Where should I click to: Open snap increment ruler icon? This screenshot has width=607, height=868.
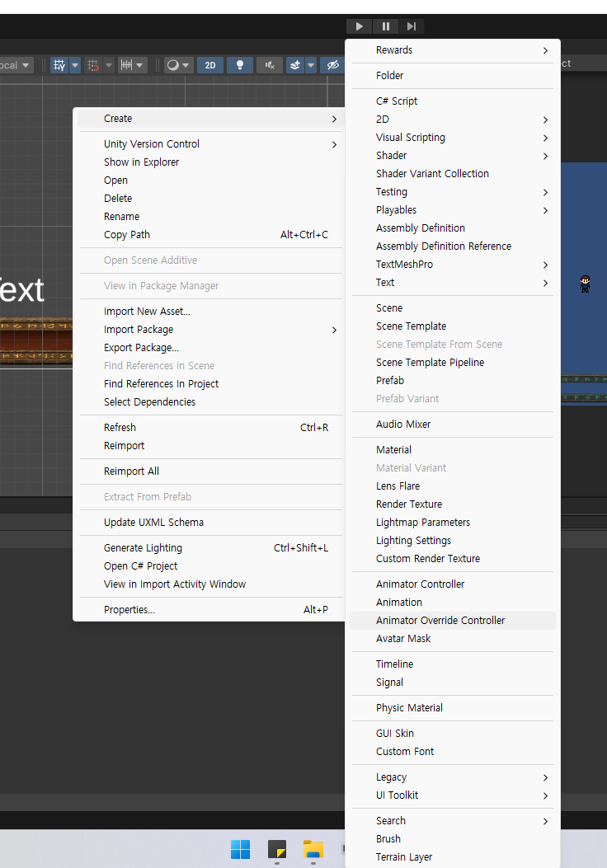[126, 65]
